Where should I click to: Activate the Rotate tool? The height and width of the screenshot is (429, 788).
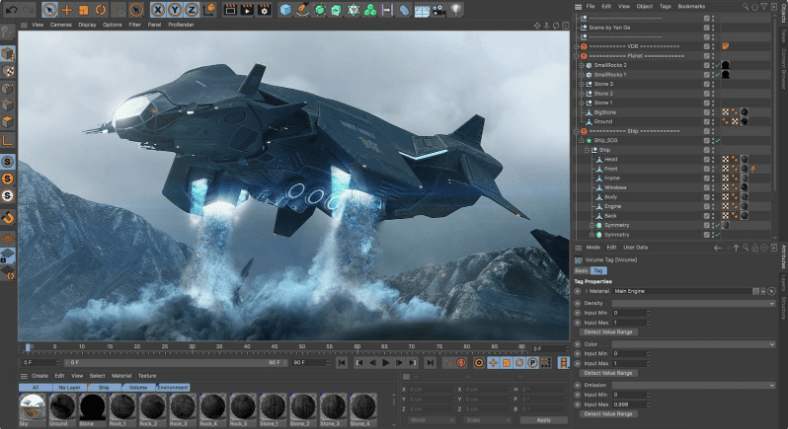pyautogui.click(x=101, y=10)
